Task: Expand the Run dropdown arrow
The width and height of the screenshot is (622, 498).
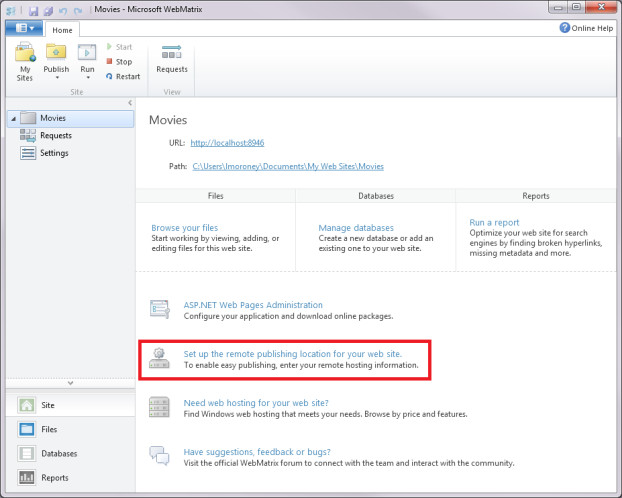Action: tap(88, 78)
